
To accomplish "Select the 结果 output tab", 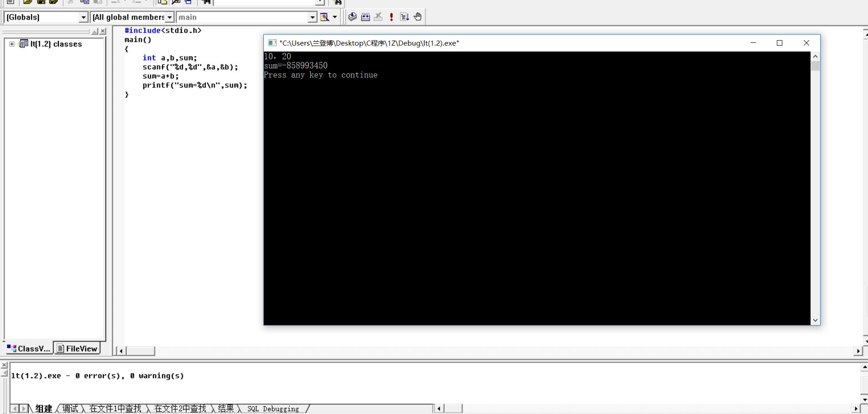I will point(226,409).
